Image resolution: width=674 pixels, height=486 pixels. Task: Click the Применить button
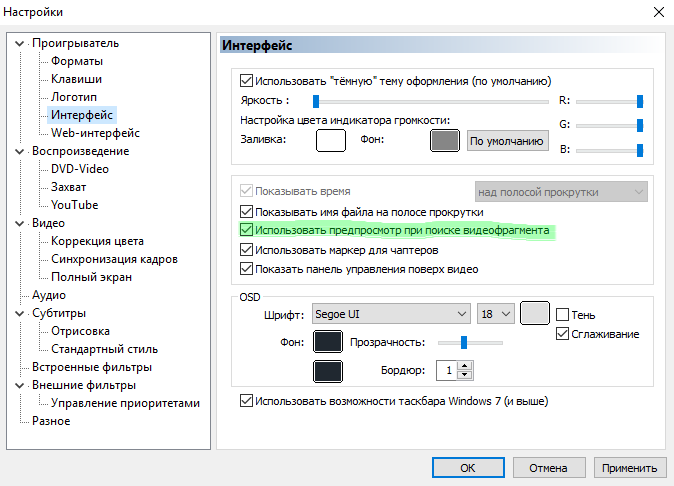pos(629,467)
